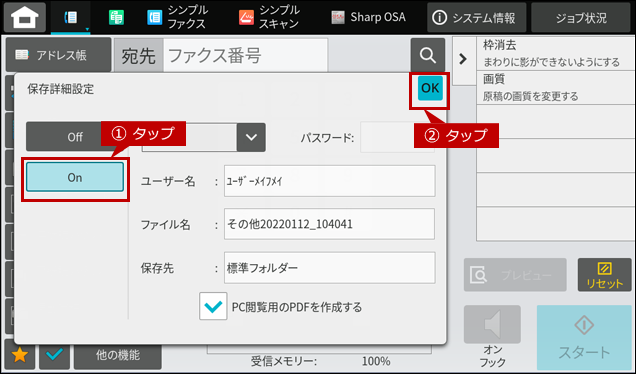Screen dimensions: 636x374
Task: Expand the side panel chevron arrow
Action: (x=463, y=59)
